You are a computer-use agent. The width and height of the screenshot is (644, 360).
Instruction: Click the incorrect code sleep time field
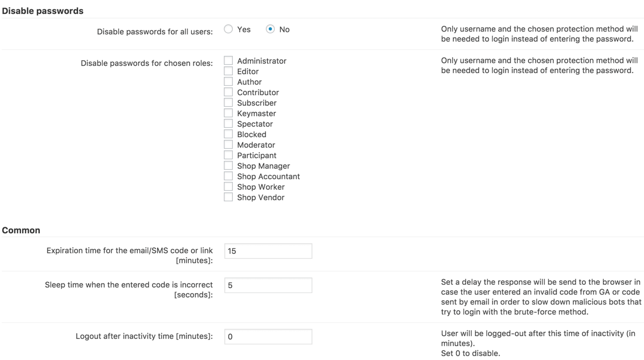[x=268, y=285]
